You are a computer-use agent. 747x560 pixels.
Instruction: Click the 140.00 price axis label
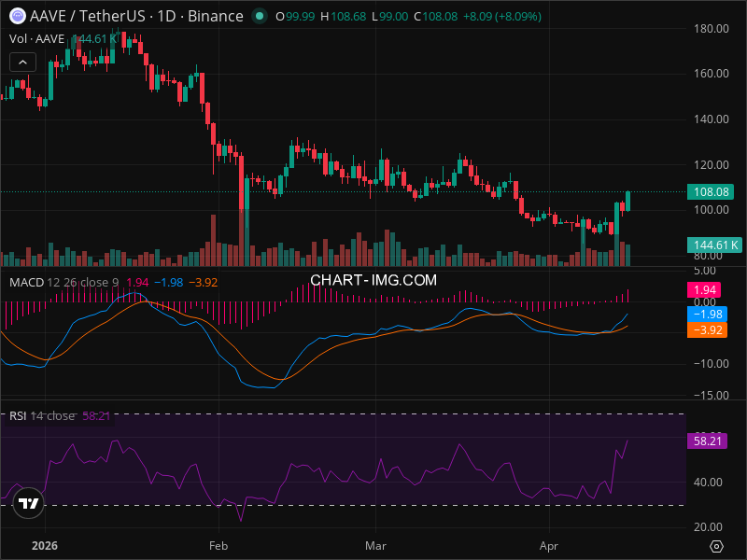tap(712, 119)
